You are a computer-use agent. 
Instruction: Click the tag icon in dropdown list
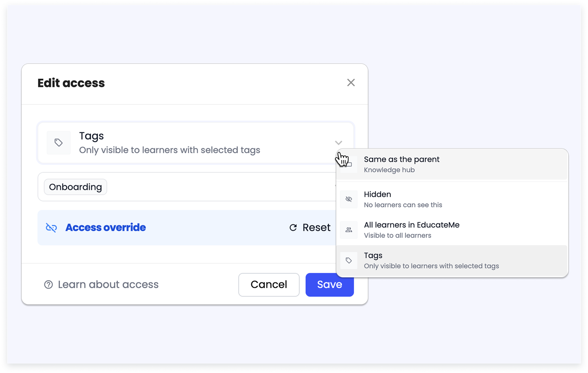pos(349,260)
